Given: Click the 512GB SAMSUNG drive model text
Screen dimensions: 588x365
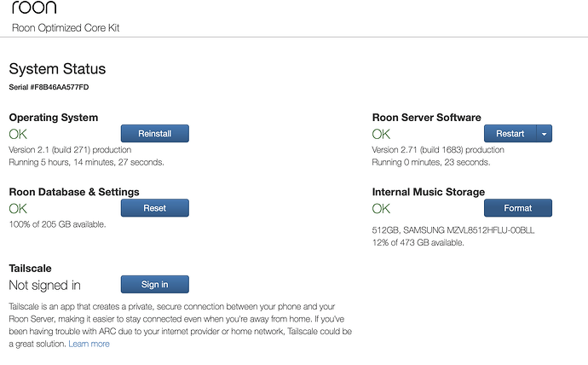Looking at the screenshot, I should tap(453, 230).
